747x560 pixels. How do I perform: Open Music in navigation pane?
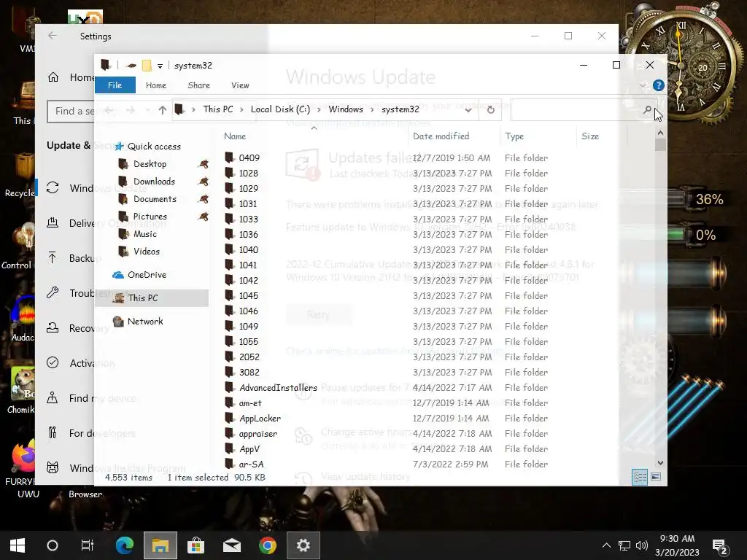coord(145,234)
